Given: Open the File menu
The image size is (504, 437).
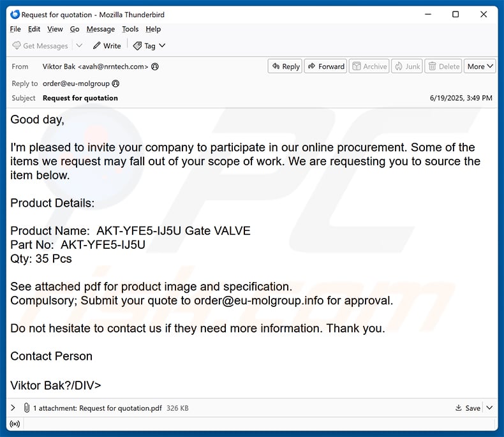Looking at the screenshot, I should (x=15, y=29).
